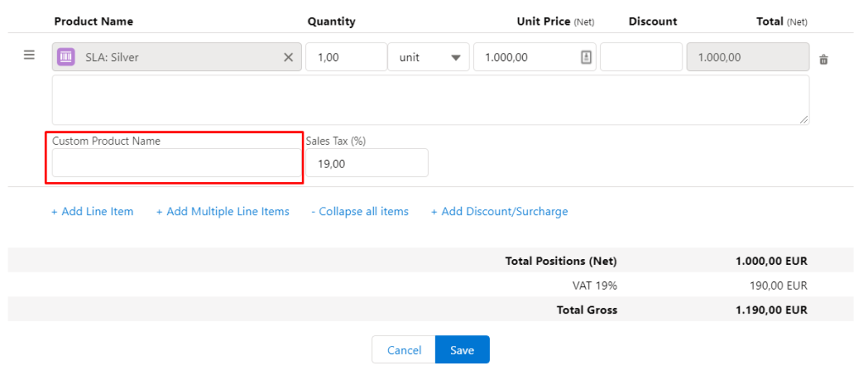Click the Discount input field
868x370 pixels.
[641, 58]
